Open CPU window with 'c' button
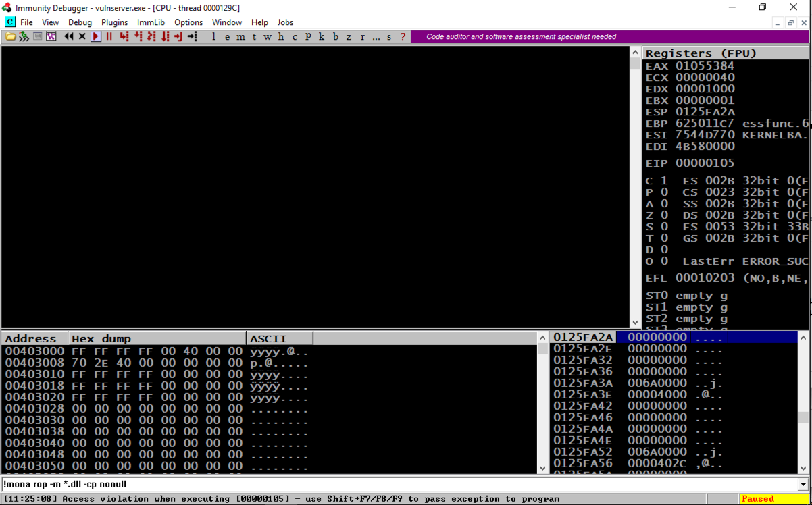The image size is (812, 505). (x=295, y=36)
